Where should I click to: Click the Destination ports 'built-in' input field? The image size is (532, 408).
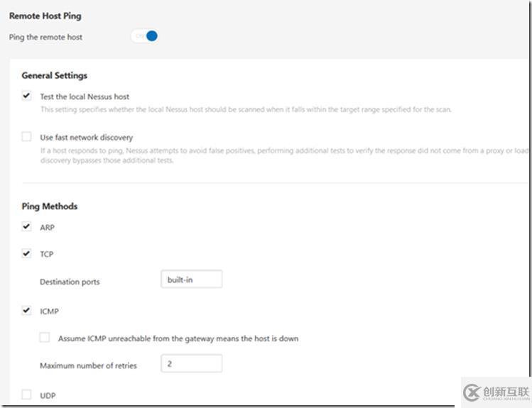191,280
